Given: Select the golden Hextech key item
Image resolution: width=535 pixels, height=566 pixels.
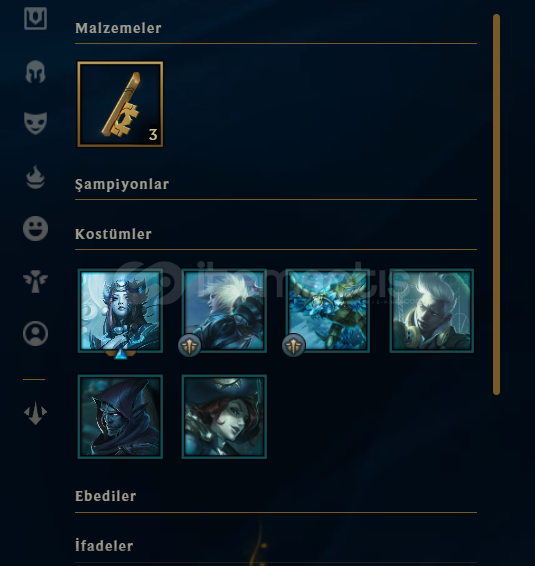Looking at the screenshot, I should point(120,104).
